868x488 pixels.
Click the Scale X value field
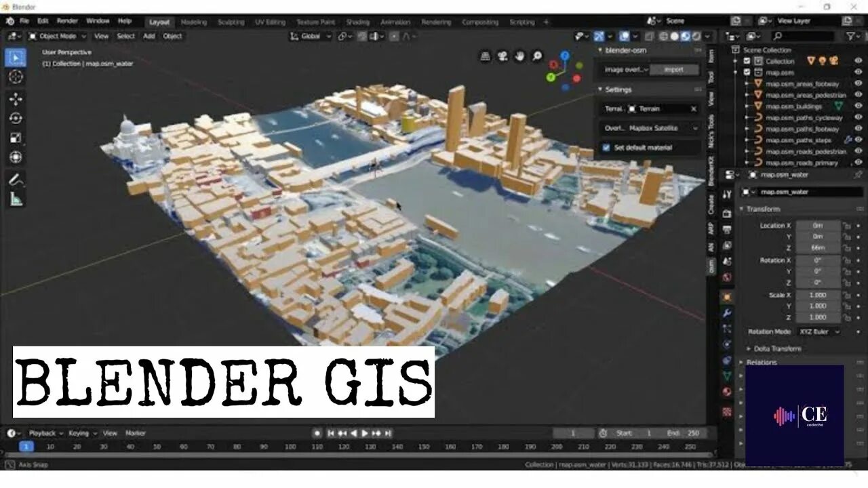pyautogui.click(x=818, y=295)
